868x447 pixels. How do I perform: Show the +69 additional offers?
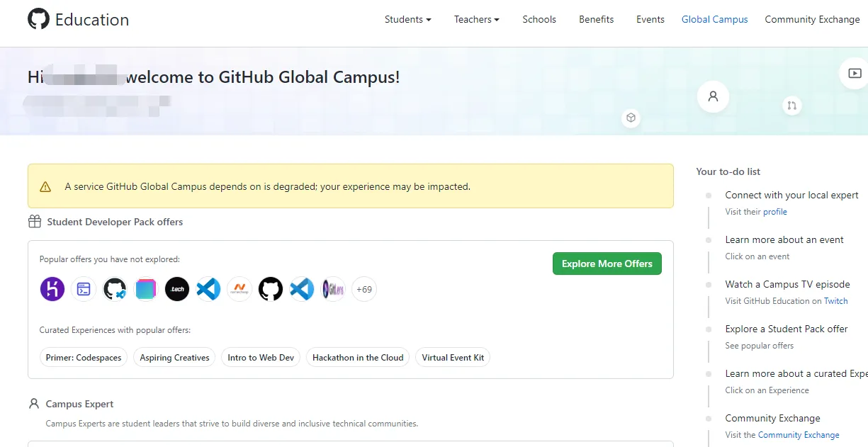point(364,289)
